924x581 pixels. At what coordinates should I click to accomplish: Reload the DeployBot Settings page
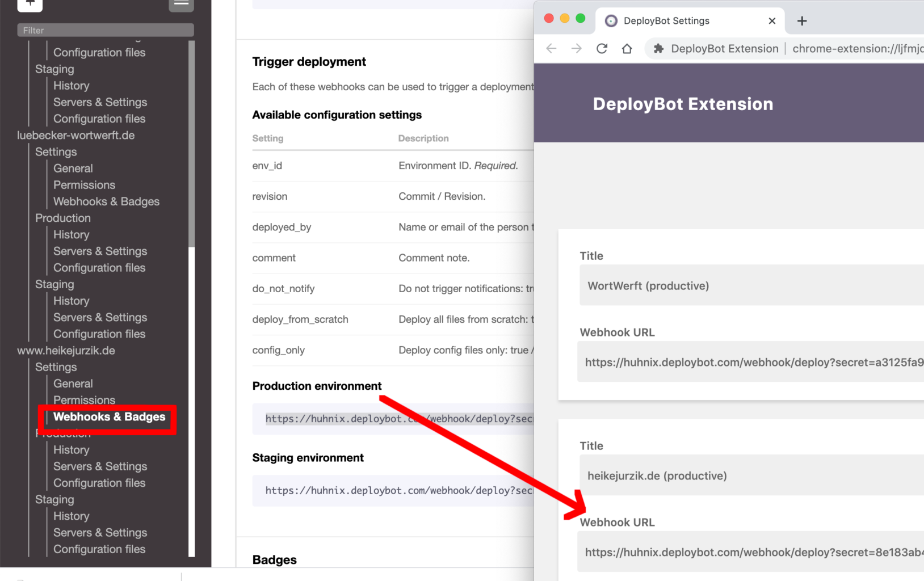602,49
